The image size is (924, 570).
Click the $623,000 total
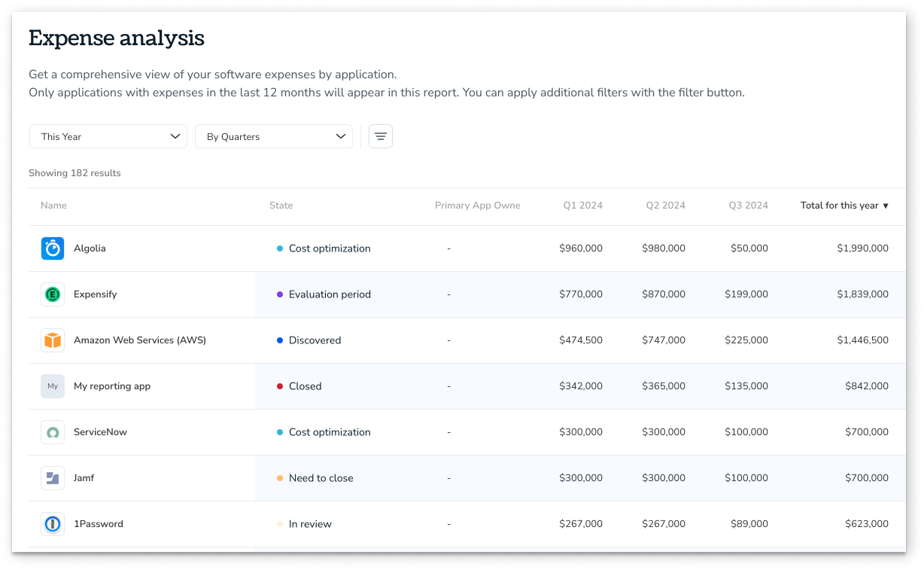click(x=867, y=524)
